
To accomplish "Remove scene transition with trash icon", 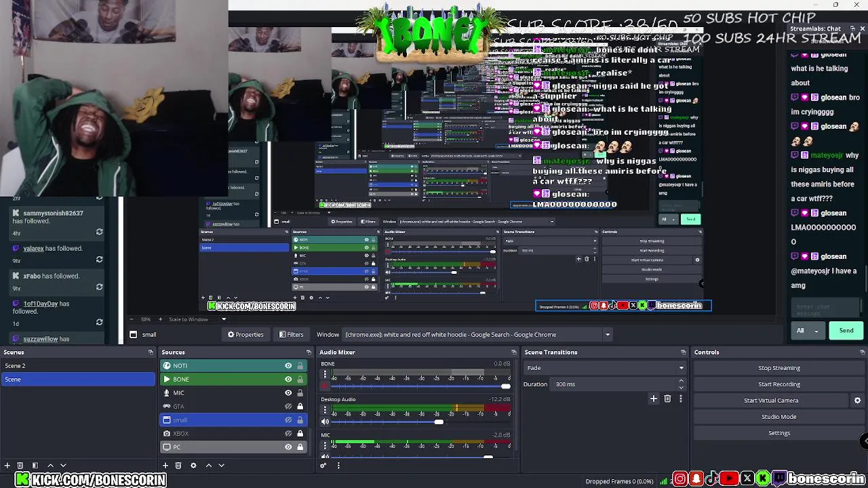I will (667, 399).
